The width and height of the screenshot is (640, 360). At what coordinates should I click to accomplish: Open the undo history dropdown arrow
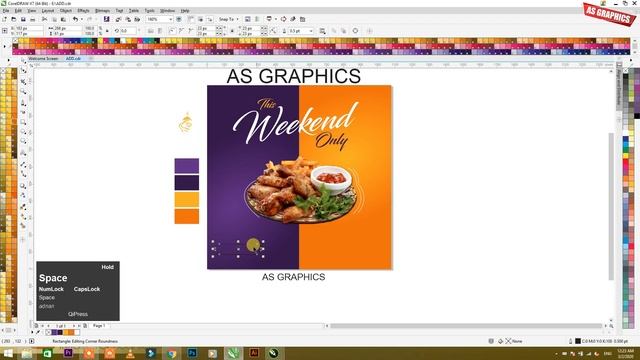click(81, 19)
